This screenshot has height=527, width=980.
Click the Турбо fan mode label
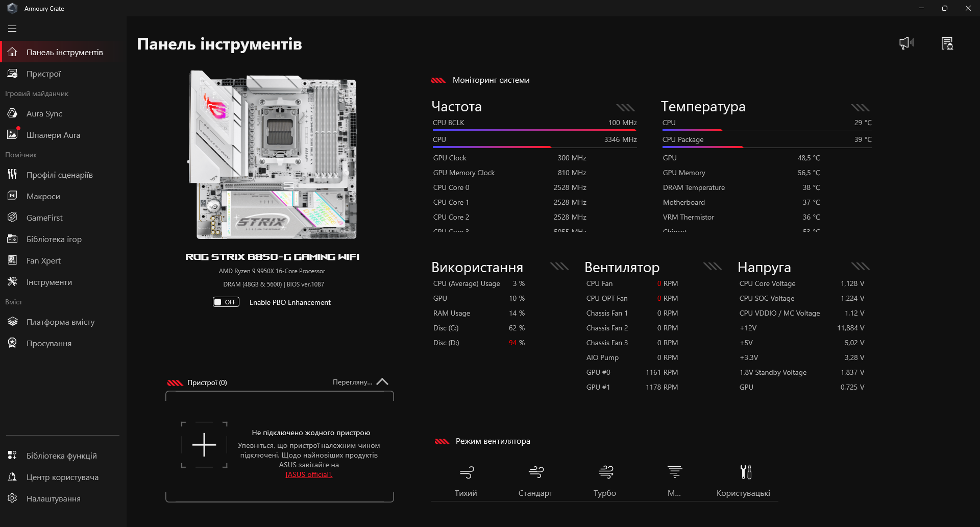pyautogui.click(x=605, y=493)
